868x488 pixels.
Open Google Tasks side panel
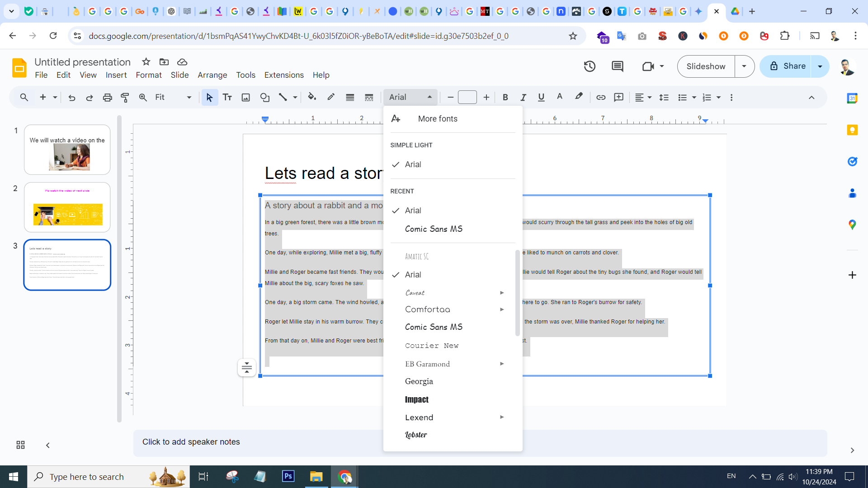click(x=852, y=161)
